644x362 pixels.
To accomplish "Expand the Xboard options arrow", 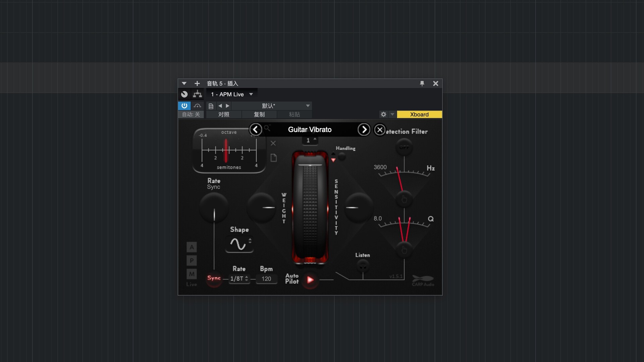I will click(392, 114).
